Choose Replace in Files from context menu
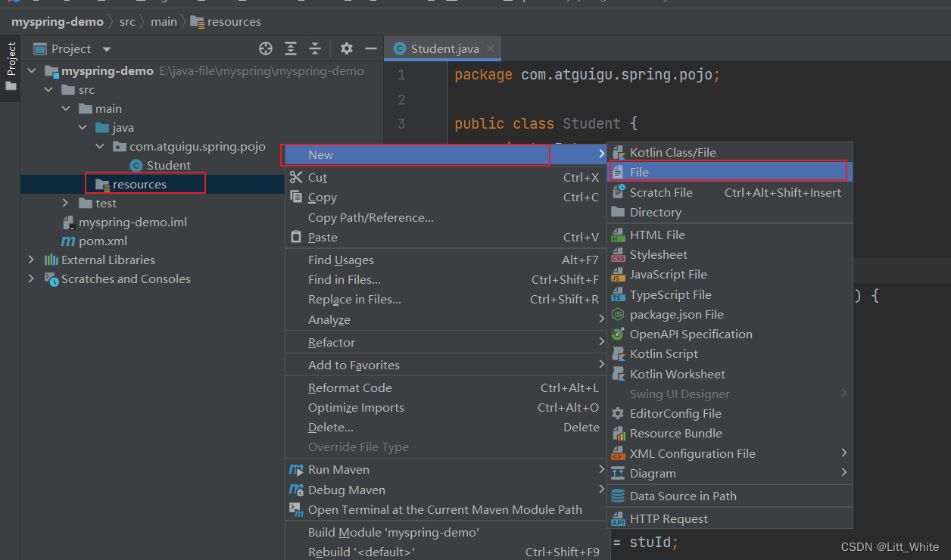Viewport: 951px width, 560px height. [x=447, y=300]
